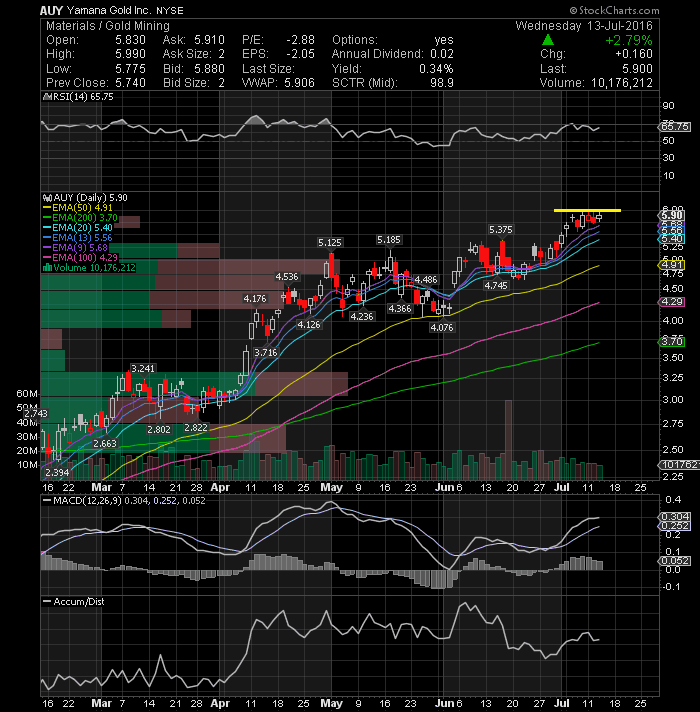The height and width of the screenshot is (712, 700).
Task: Click the SCTR (Mid) value 98.9
Action: 442,83
